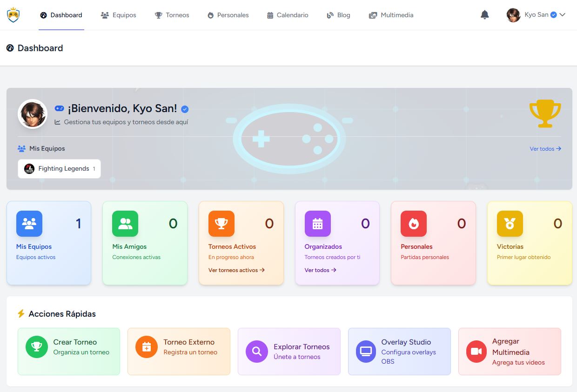Click the purple Organizados calendar icon
The height and width of the screenshot is (392, 577).
click(318, 224)
